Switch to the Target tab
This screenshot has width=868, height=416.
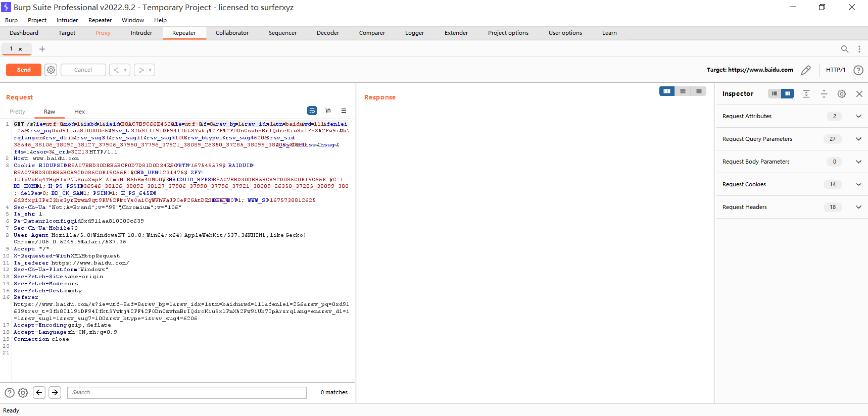(67, 33)
